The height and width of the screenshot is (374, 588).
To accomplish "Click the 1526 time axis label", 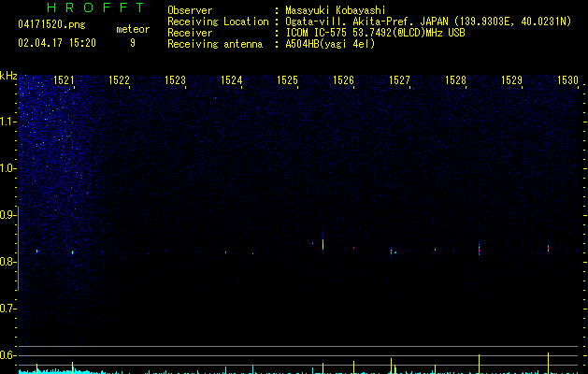I will coord(343,79).
